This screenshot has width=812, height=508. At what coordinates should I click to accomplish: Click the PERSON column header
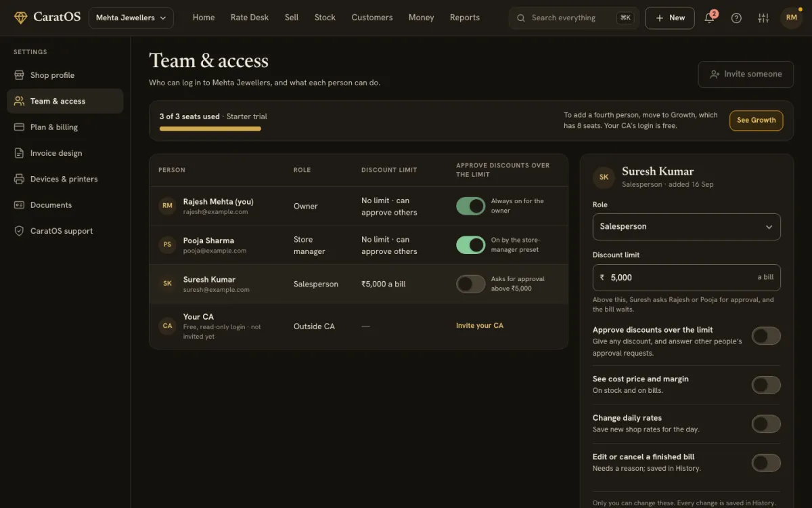[172, 170]
